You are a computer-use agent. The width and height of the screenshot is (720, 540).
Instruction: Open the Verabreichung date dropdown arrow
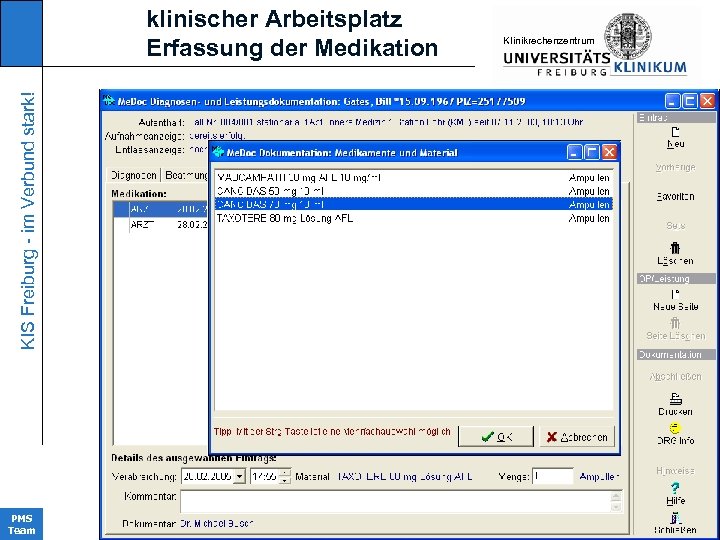pos(239,477)
